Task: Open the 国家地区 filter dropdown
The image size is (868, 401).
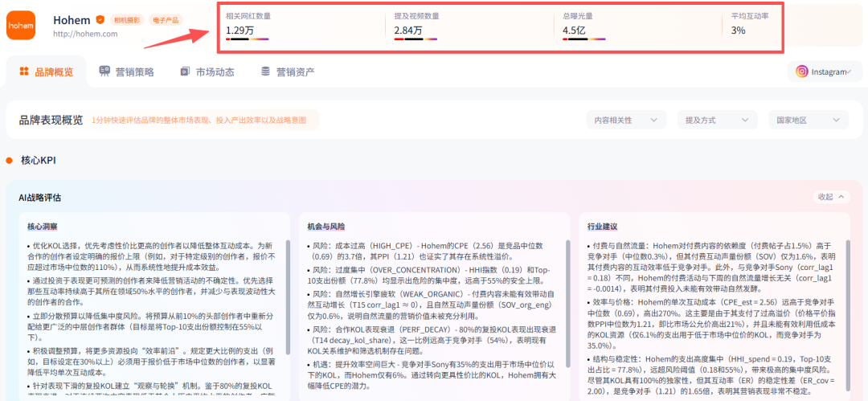Action: click(x=809, y=120)
